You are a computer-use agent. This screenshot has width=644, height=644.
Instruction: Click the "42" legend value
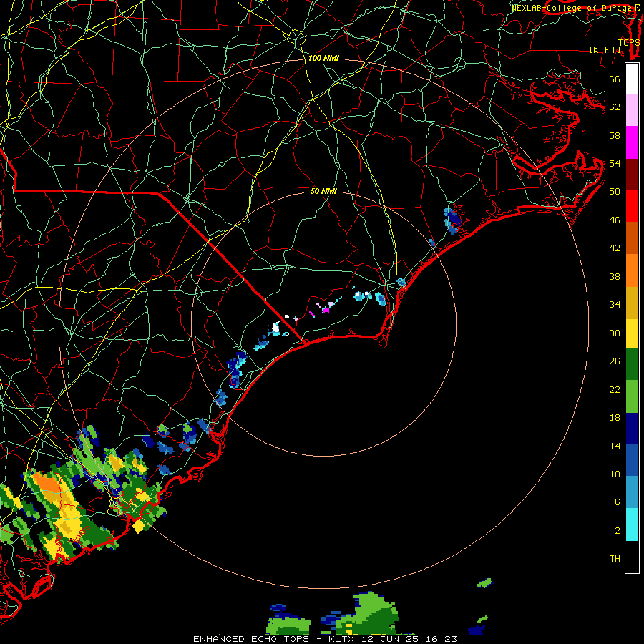[615, 248]
